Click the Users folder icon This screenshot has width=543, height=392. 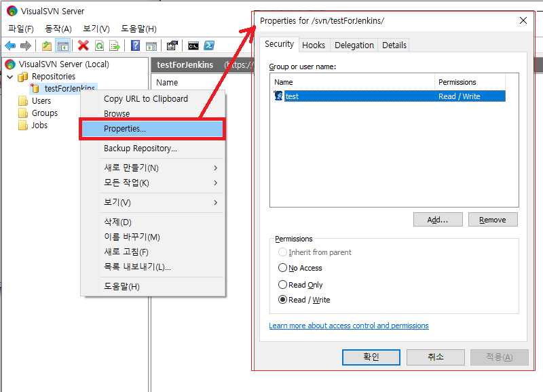[23, 100]
